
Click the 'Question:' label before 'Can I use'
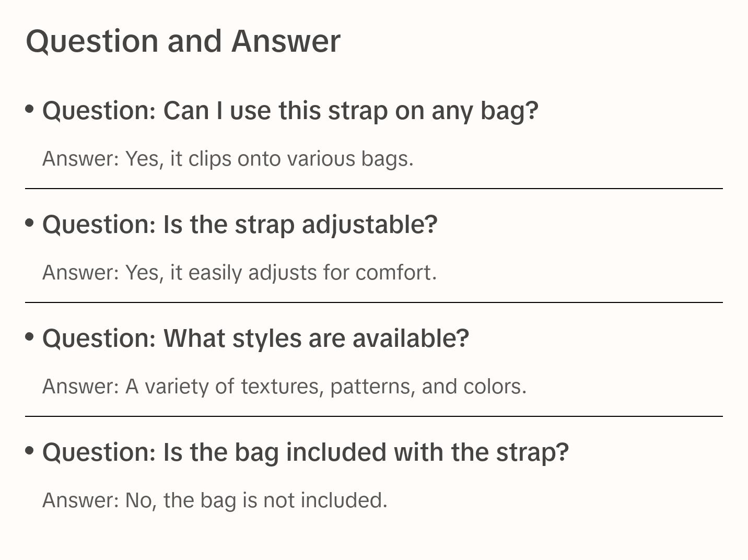99,111
